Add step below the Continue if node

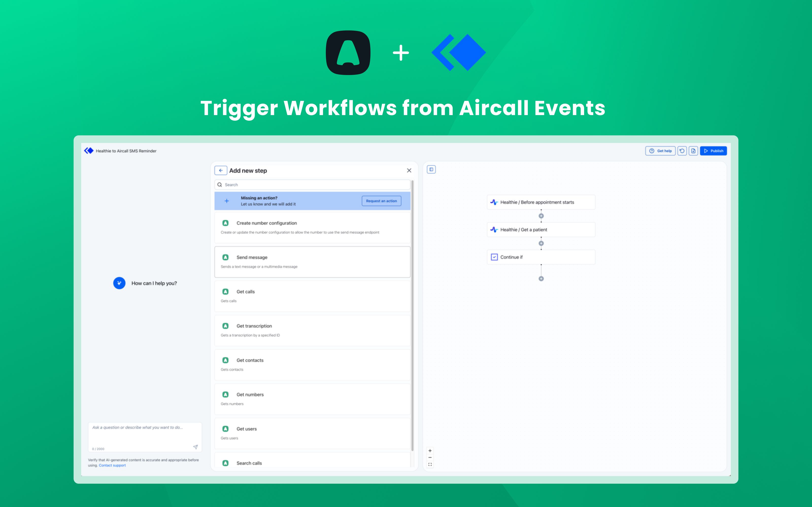click(x=541, y=279)
